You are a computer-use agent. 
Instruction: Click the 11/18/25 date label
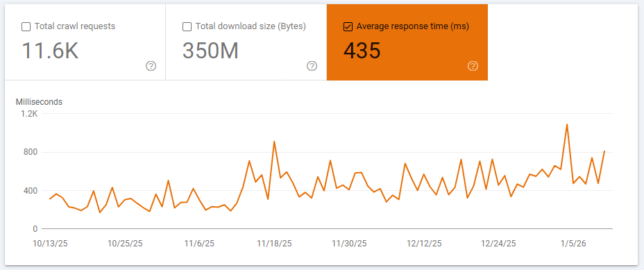pyautogui.click(x=274, y=244)
